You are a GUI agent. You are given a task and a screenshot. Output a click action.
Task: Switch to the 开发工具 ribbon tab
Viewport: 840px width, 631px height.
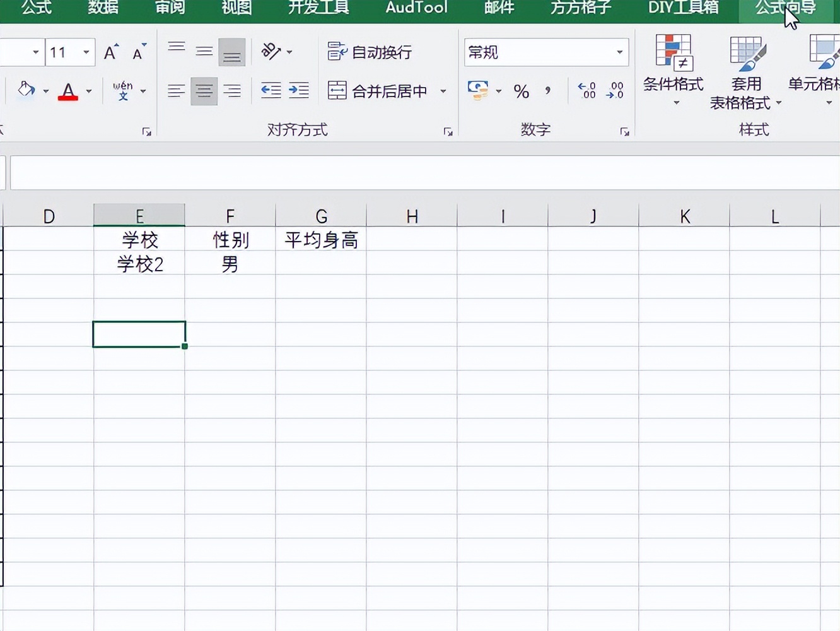coord(318,8)
